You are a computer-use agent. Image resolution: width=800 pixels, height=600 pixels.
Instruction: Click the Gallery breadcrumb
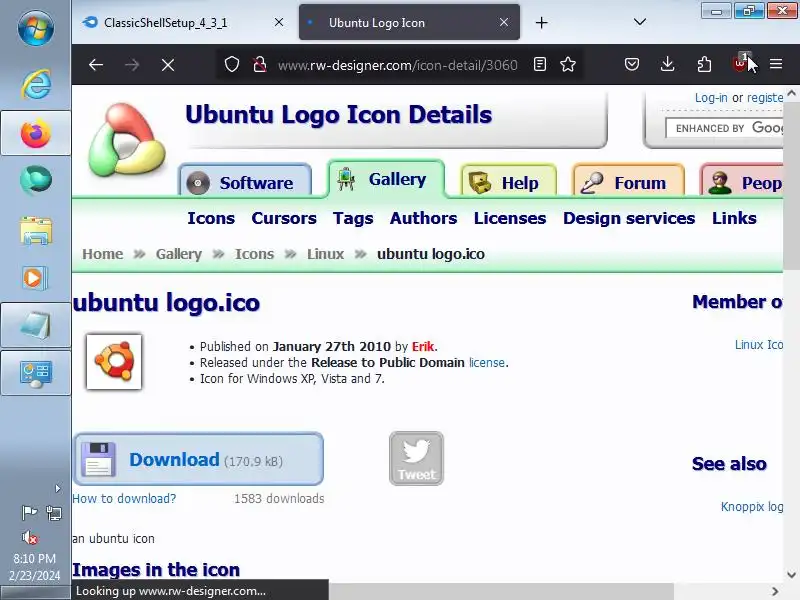(179, 254)
